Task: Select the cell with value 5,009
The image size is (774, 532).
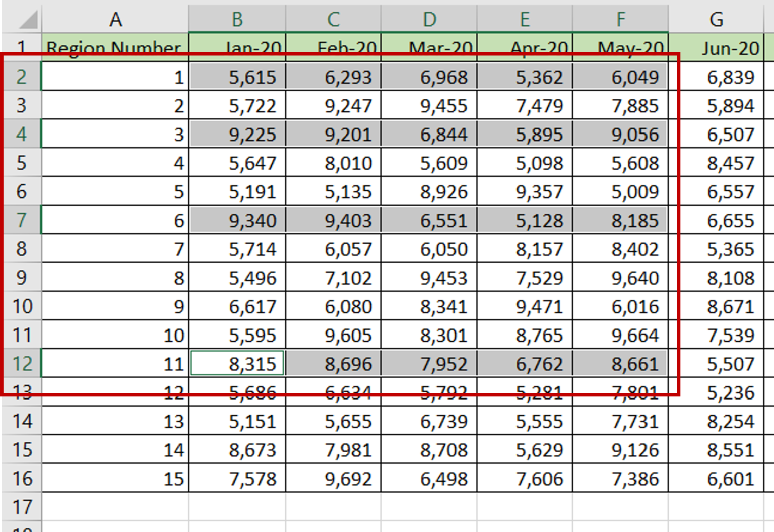Action: point(620,191)
